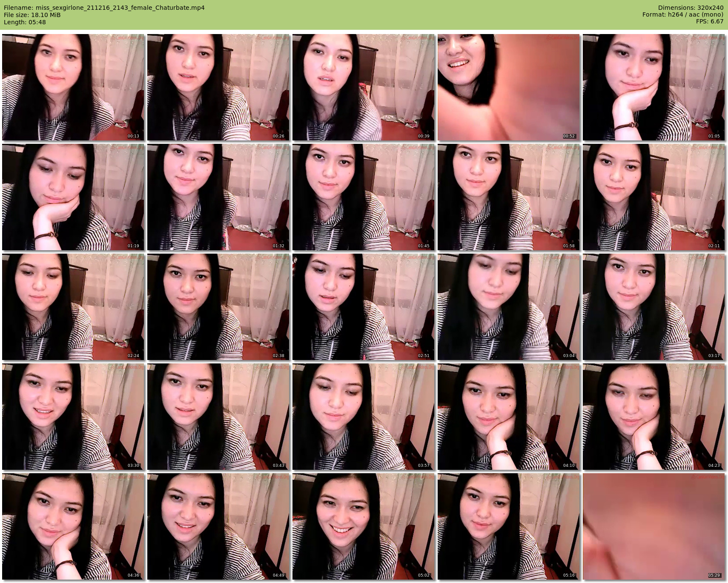Image resolution: width=728 pixels, height=583 pixels.
Task: Open the frame stamped 00:26
Action: [x=218, y=87]
